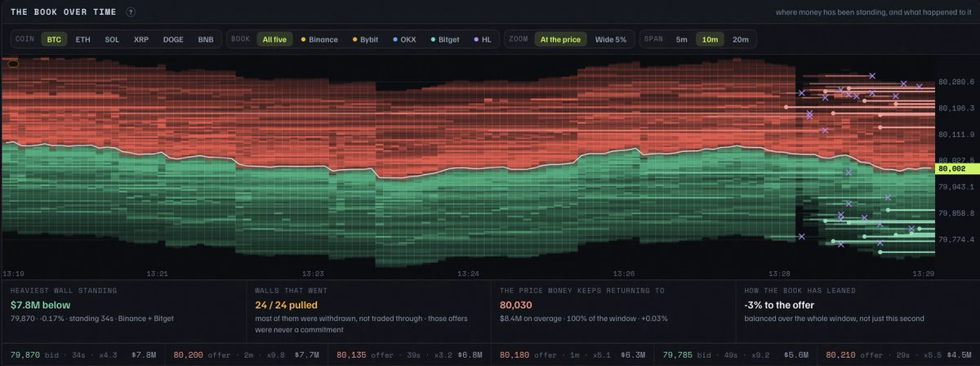980x366 pixels.
Task: Set span to 5m
Action: pyautogui.click(x=681, y=39)
